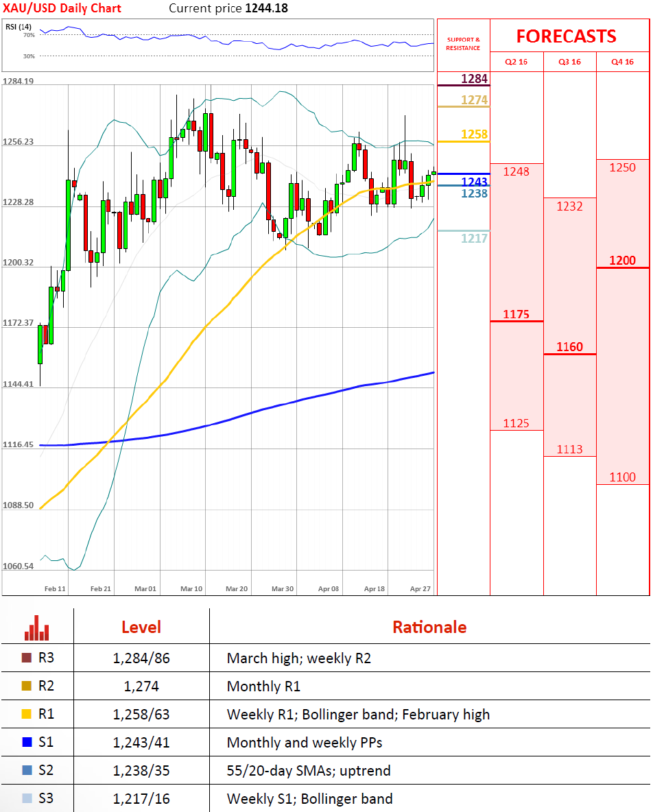This screenshot has height=812, width=653.
Task: Click Q3 16 upper forecast 1232
Action: click(569, 206)
